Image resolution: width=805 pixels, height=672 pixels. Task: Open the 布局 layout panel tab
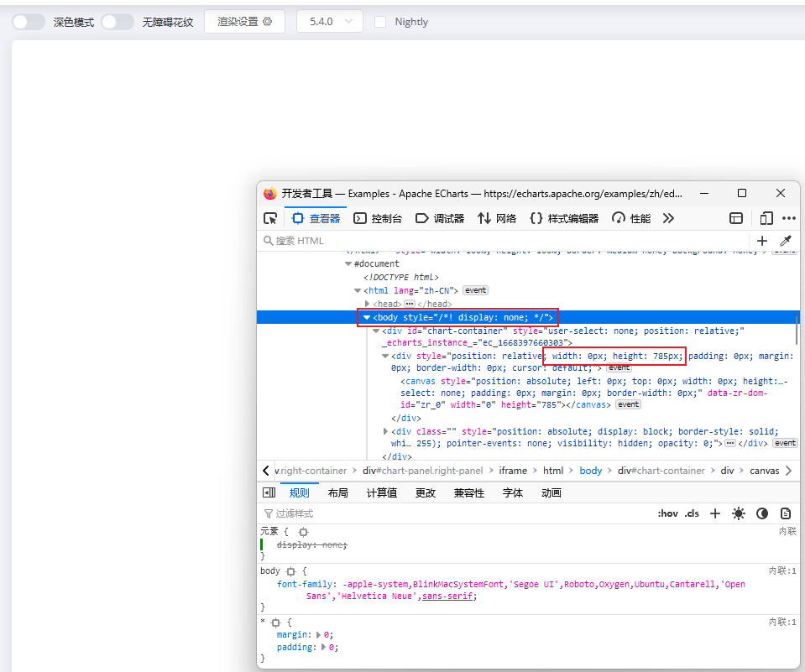pyautogui.click(x=337, y=493)
